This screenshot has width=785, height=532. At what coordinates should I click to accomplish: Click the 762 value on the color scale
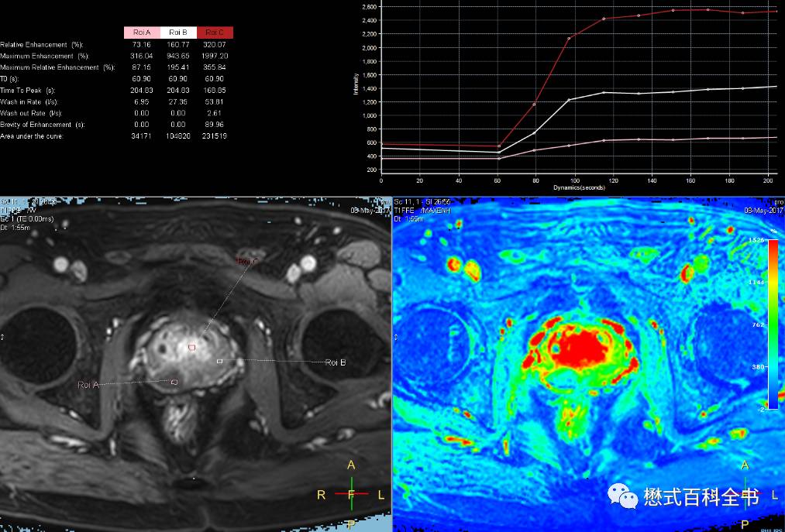[x=757, y=324]
